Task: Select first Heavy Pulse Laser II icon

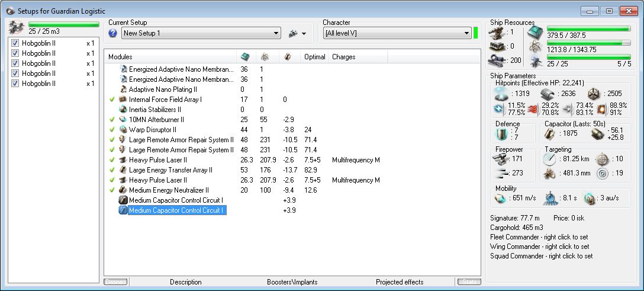Action: [x=123, y=160]
